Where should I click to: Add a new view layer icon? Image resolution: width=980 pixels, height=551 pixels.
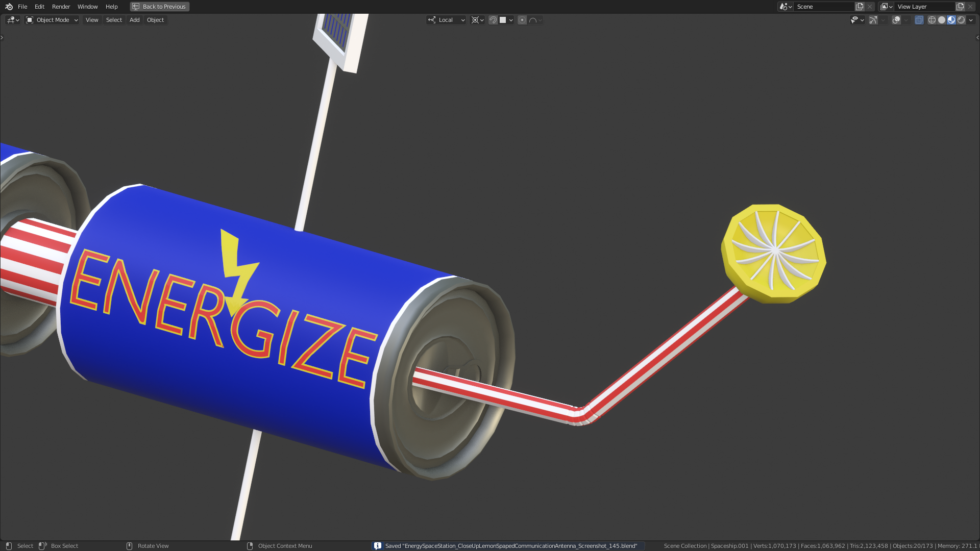(960, 7)
